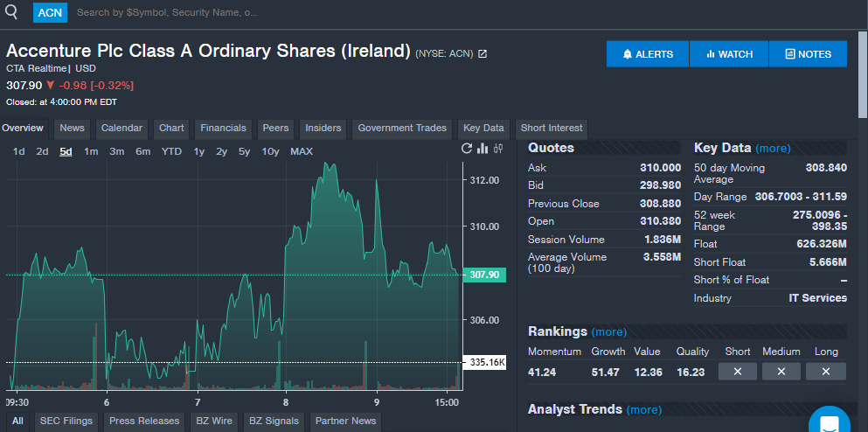
Task: Click the 307.90 price marker on chart
Action: 484,275
